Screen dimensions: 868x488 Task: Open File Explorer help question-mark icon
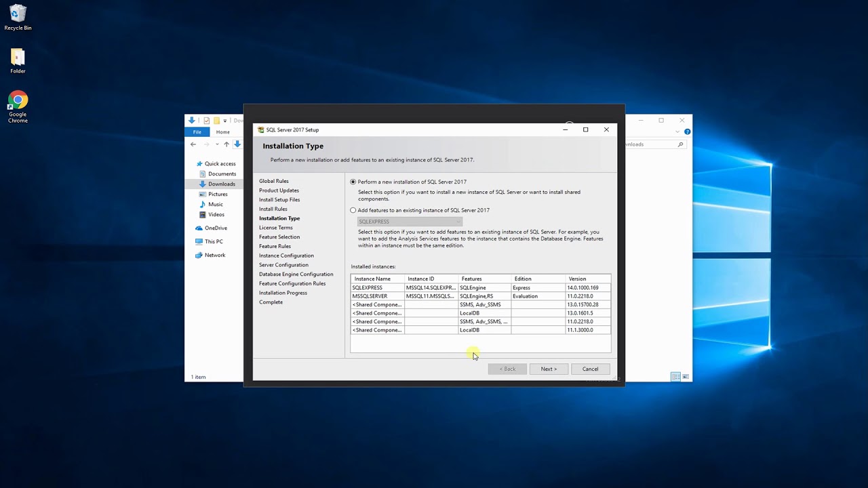687,131
